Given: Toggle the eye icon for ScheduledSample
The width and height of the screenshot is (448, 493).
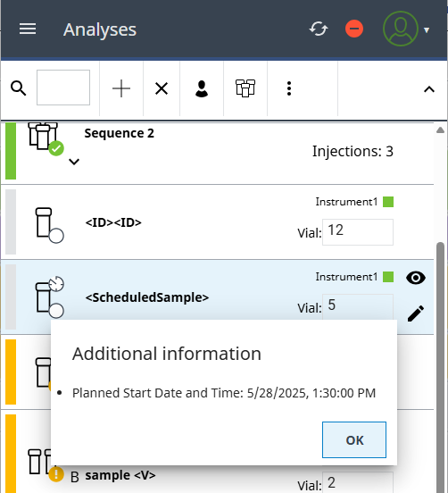Looking at the screenshot, I should pyautogui.click(x=416, y=278).
